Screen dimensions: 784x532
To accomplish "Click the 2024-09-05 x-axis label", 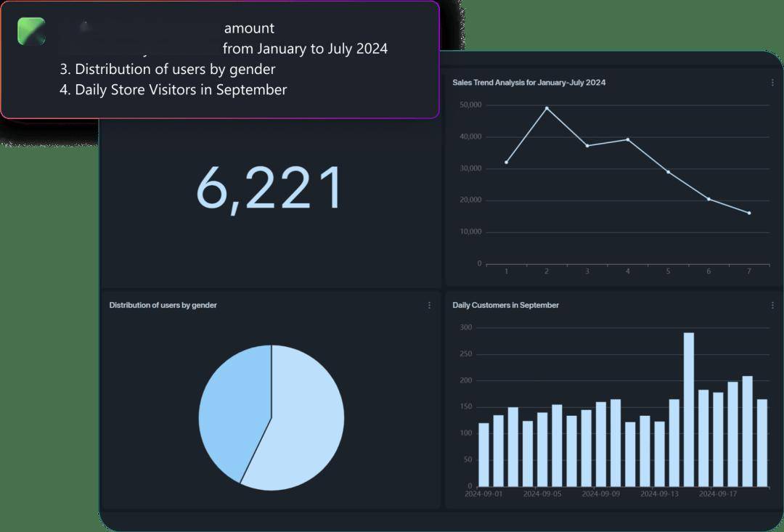I will (542, 494).
